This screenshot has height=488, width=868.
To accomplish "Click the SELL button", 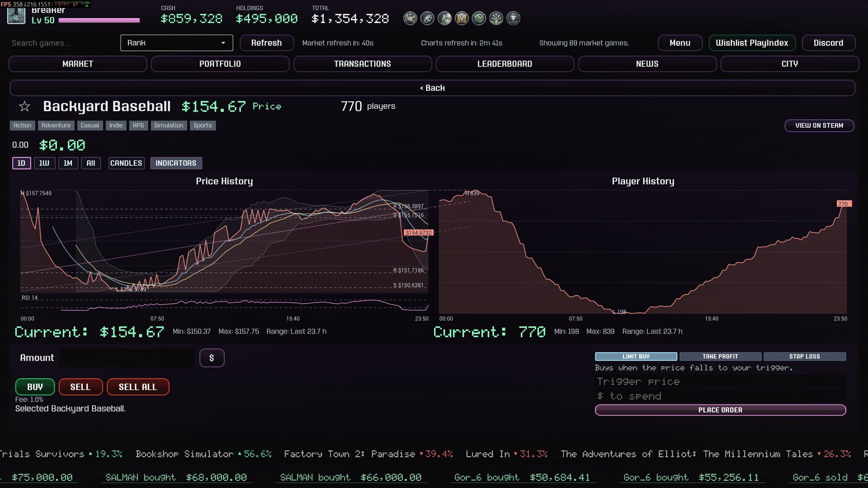I will (80, 387).
